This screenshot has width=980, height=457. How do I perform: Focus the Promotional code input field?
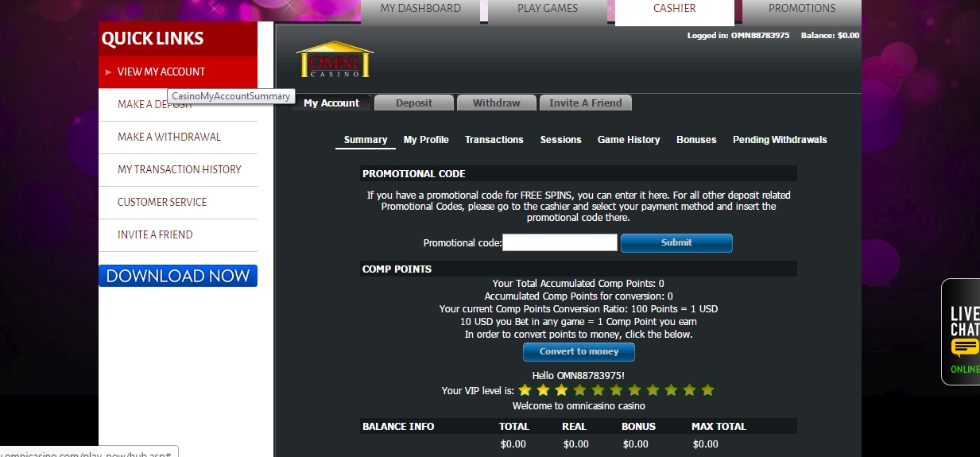(560, 242)
